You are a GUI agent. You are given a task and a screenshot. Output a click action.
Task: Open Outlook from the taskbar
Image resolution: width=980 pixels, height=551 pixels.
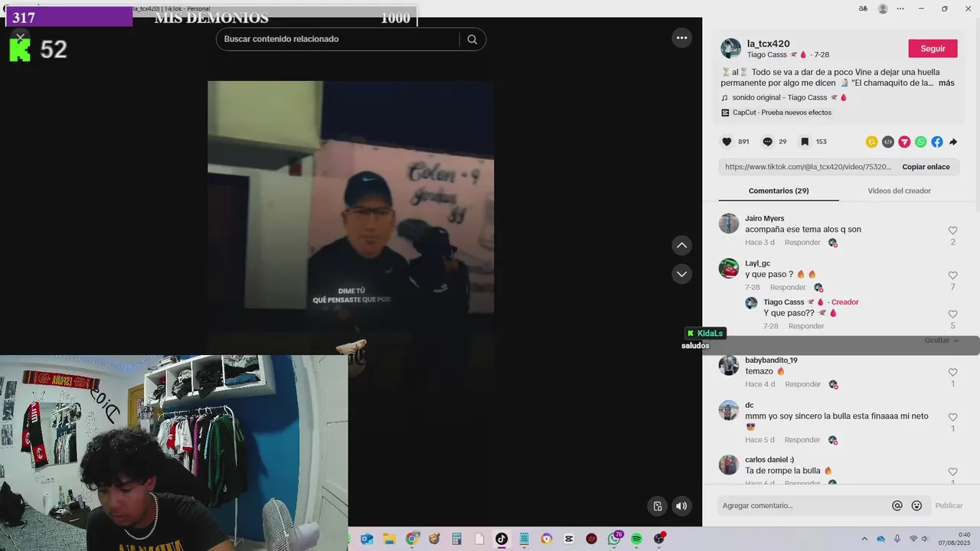(x=367, y=539)
